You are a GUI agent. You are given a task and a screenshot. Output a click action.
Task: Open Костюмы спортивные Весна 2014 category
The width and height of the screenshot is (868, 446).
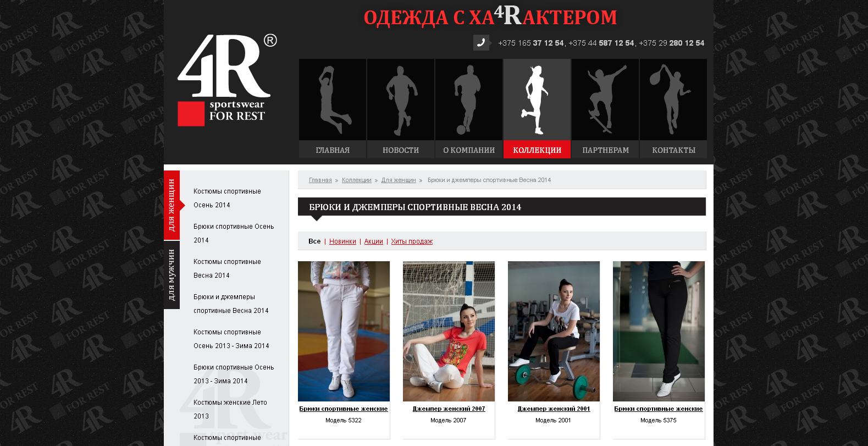click(x=227, y=268)
